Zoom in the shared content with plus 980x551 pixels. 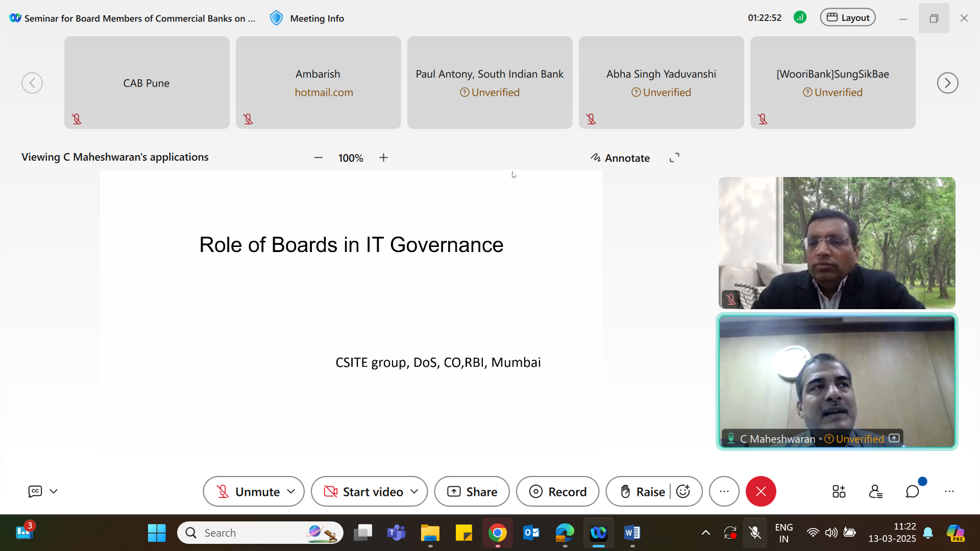[x=384, y=158]
